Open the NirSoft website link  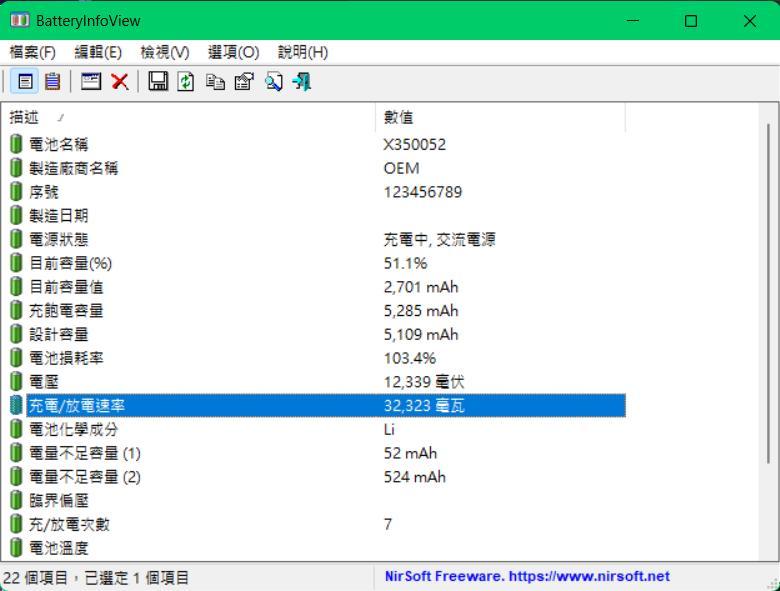coord(527,577)
